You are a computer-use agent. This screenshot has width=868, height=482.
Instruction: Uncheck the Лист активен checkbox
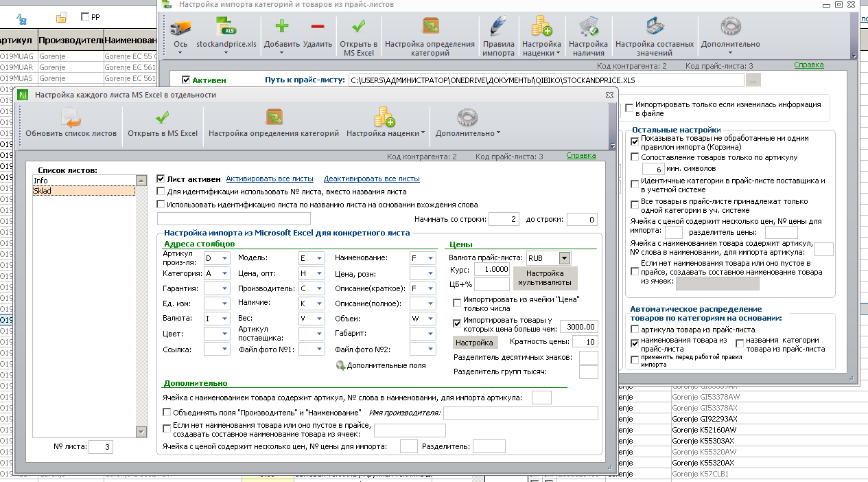click(x=161, y=179)
